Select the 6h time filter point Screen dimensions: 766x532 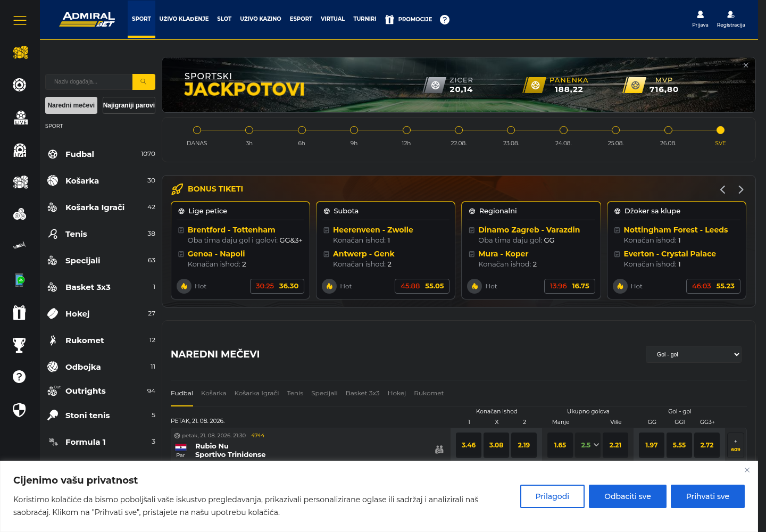tap(302, 130)
